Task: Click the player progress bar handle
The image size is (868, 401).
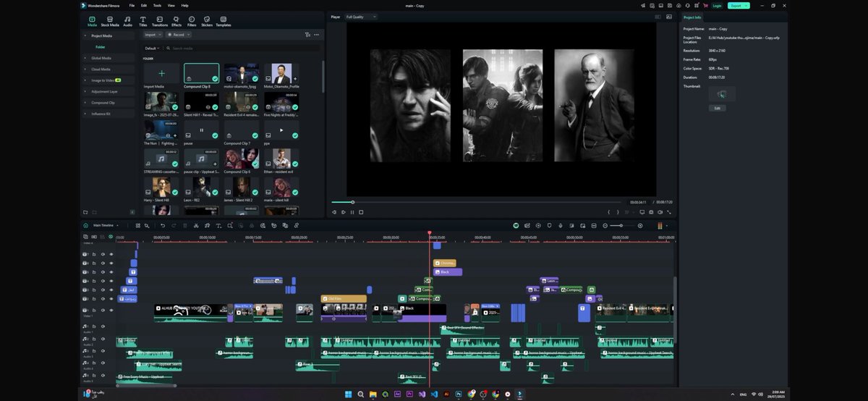Action: tap(352, 202)
